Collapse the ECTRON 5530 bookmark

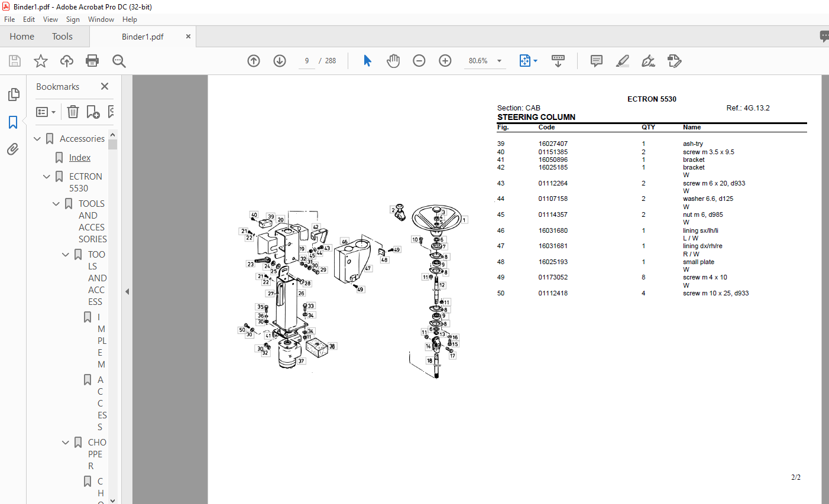(47, 177)
